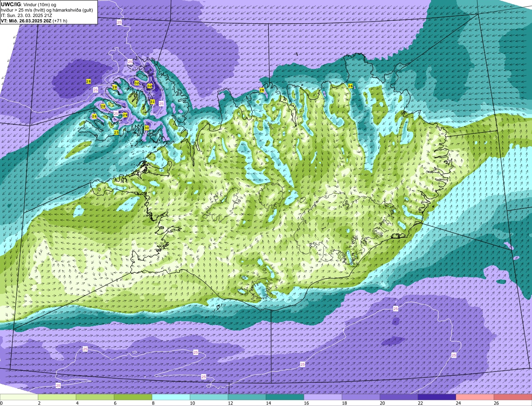Select the above-26 m/s salmon red legend swatch
Screen dimensions: 532x406
coord(513,397)
